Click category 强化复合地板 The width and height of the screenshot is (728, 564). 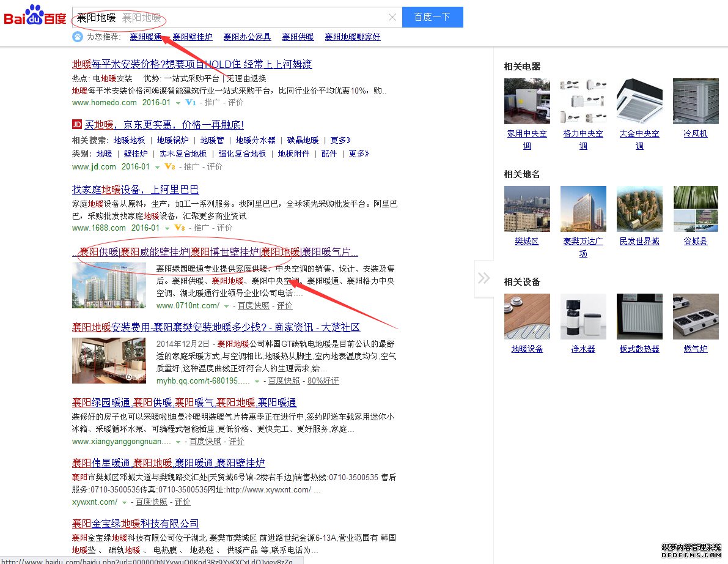242,154
